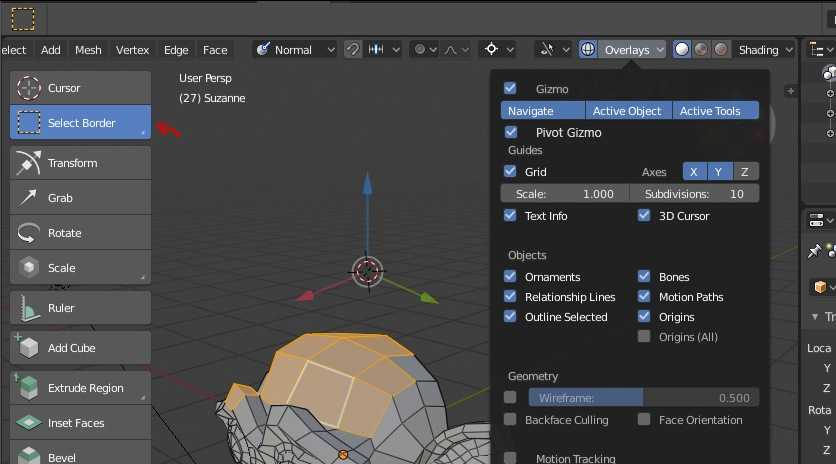Open the properties editor type dropdown
836x464 pixels.
(821, 220)
